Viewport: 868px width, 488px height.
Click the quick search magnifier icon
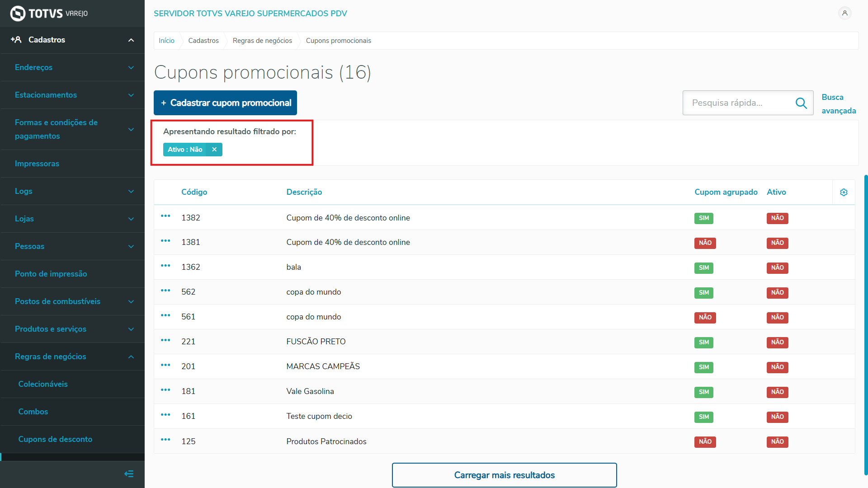(x=801, y=103)
